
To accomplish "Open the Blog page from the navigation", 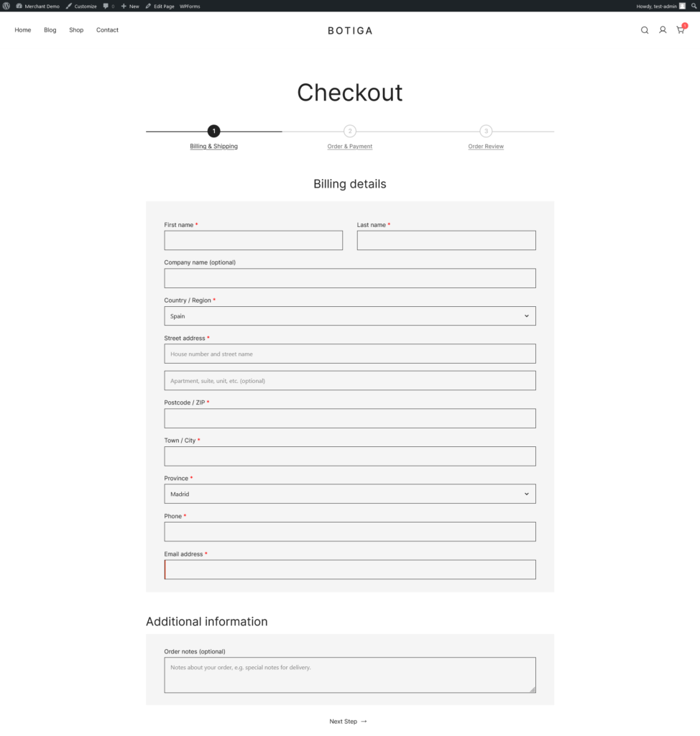I will tap(50, 29).
